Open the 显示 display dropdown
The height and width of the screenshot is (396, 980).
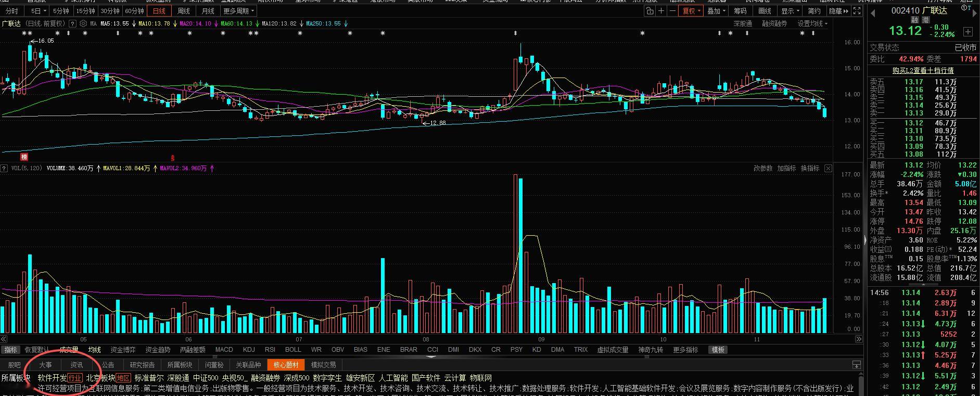[x=790, y=11]
